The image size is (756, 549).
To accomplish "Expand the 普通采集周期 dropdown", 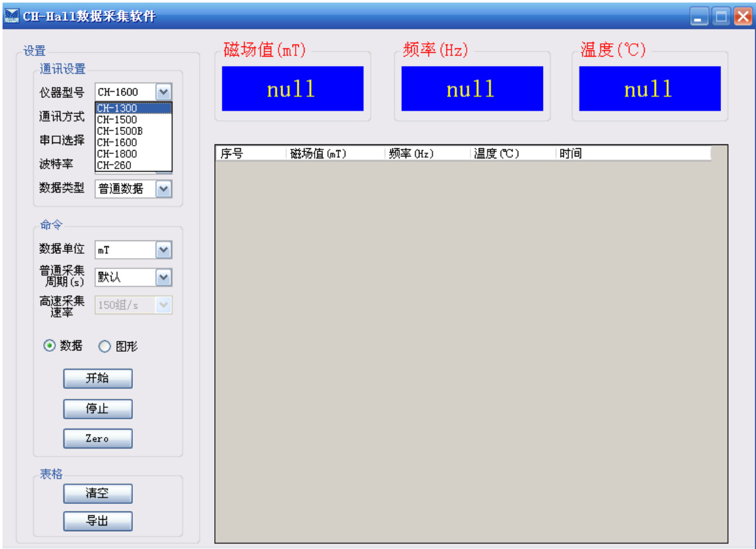I will coord(163,277).
